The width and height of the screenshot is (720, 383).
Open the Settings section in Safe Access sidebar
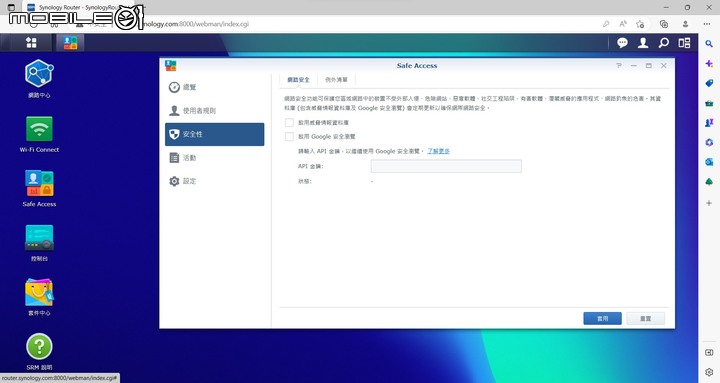point(214,181)
